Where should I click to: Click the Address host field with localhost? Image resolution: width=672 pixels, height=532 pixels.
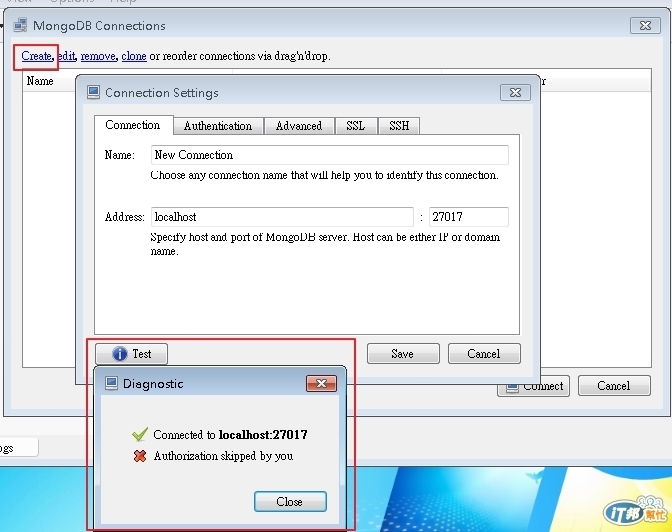click(282, 217)
